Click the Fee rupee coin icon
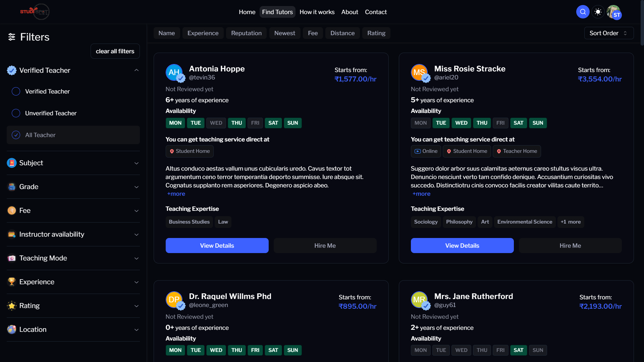The height and width of the screenshot is (362, 644). click(12, 210)
